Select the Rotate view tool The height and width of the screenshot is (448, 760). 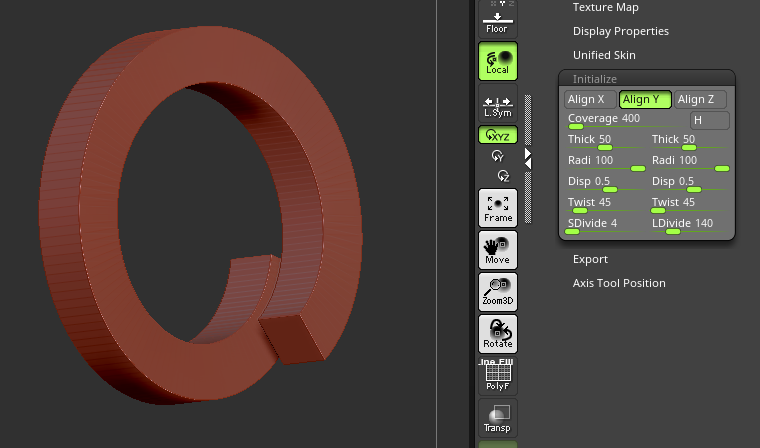point(498,334)
